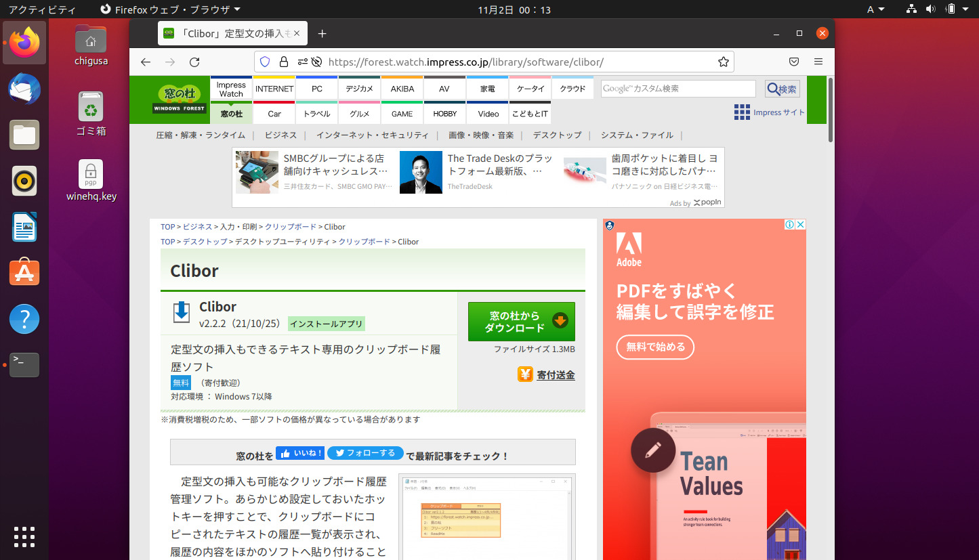Launch LibreOffice Writer from the dock
979x560 pixels.
click(x=24, y=227)
